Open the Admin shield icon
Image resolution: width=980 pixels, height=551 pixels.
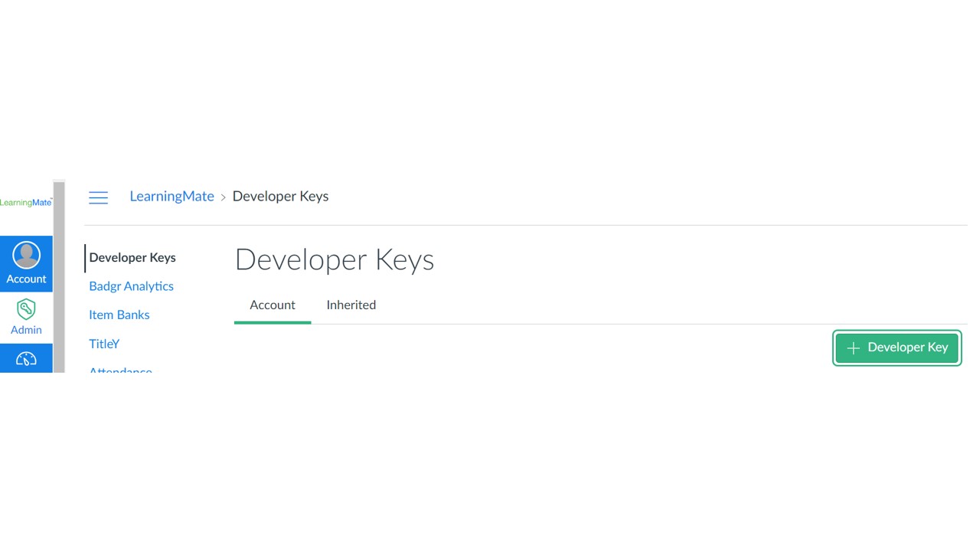(26, 309)
